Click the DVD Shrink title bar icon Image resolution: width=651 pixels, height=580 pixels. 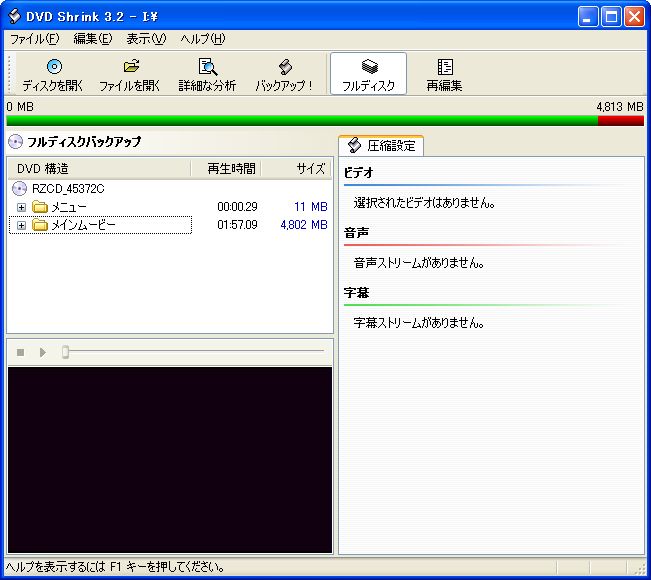tap(14, 17)
